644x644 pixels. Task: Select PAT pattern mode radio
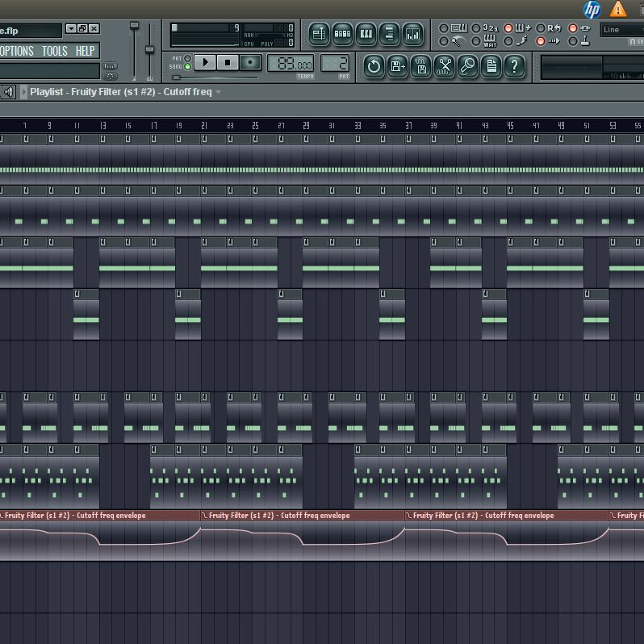point(188,59)
